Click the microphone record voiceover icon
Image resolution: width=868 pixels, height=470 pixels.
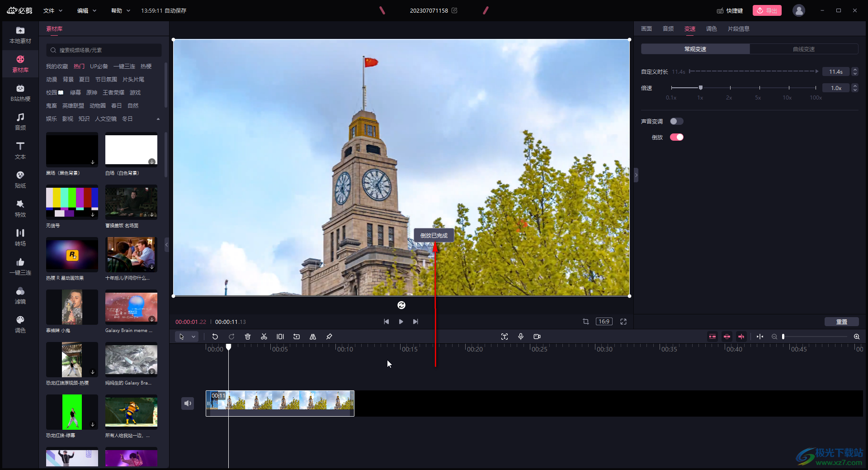(521, 337)
